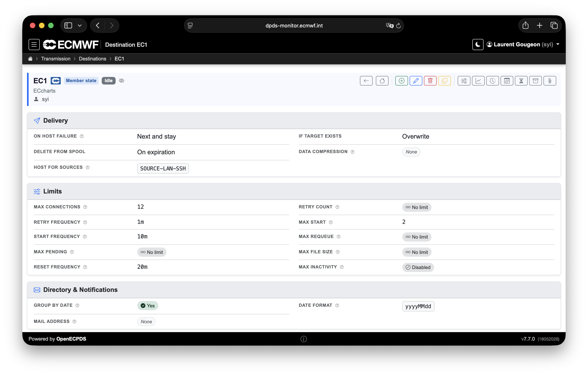Image resolution: width=588 pixels, height=375 pixels.
Task: Go back in Safari history
Action: click(98, 25)
